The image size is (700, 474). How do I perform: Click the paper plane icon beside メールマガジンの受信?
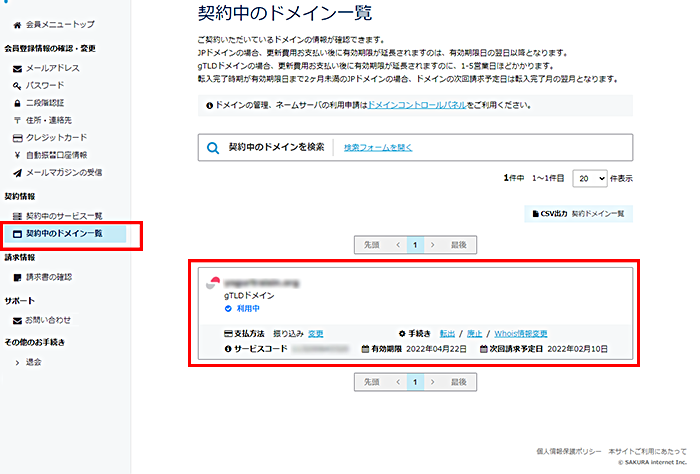pyautogui.click(x=17, y=173)
